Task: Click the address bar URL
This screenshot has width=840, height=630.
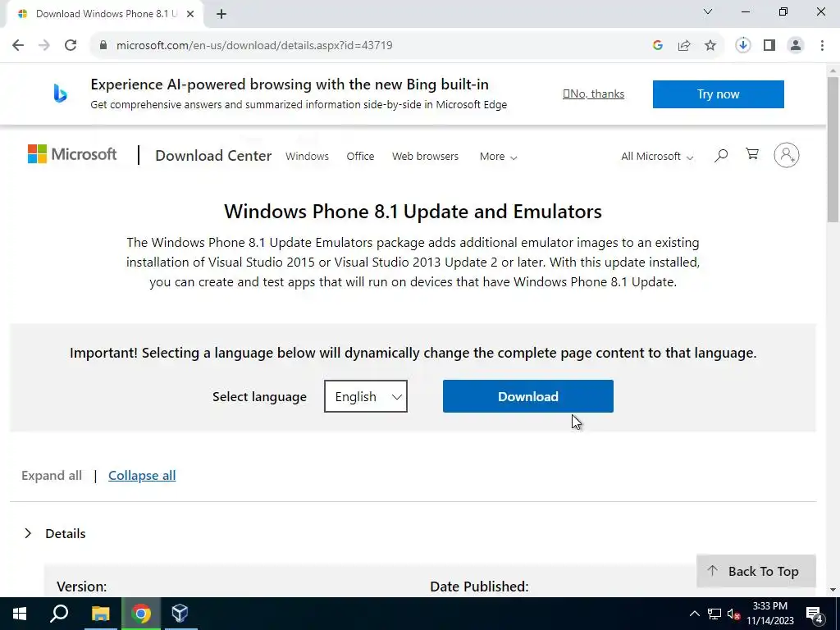Action: [254, 46]
